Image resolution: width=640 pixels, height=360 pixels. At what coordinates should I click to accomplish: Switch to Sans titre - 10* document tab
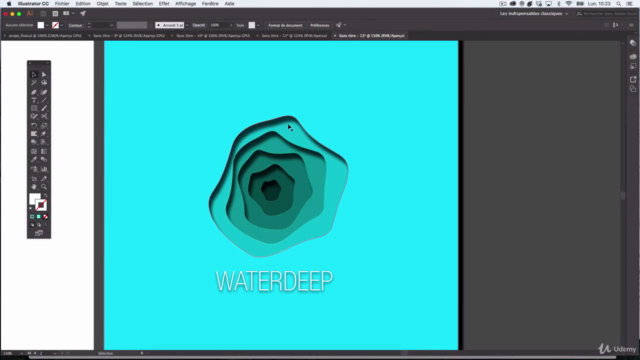click(213, 36)
